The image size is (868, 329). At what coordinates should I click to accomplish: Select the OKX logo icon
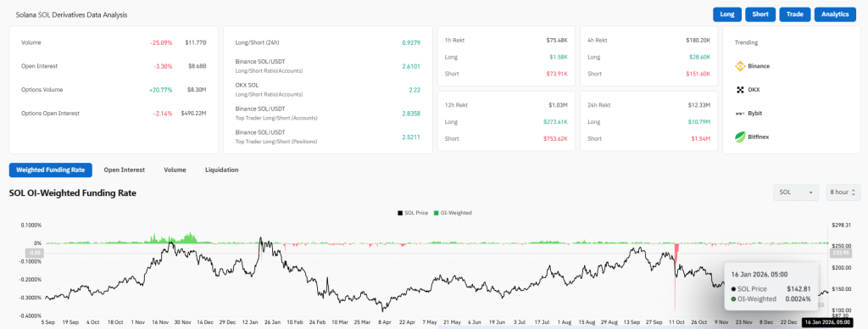tap(740, 90)
